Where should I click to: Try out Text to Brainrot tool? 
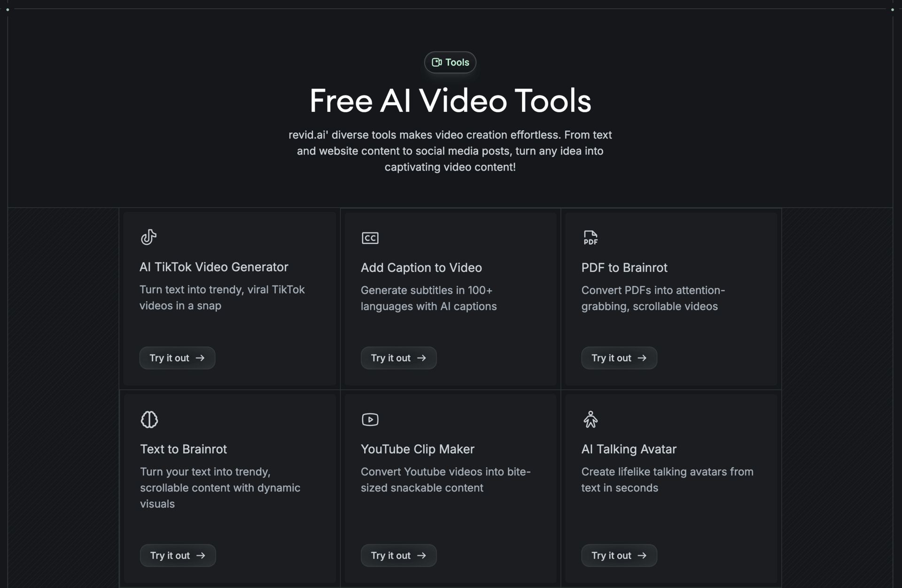(x=178, y=556)
